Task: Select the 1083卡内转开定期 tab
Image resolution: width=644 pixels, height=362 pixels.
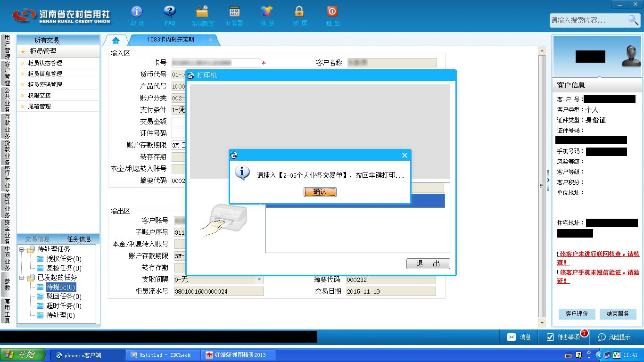Action: tap(171, 40)
